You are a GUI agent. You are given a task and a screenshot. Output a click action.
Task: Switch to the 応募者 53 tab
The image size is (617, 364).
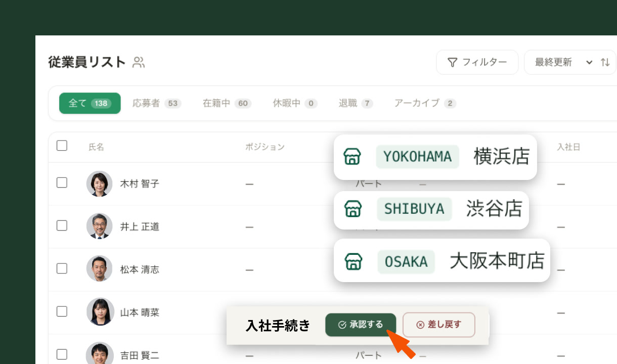tap(157, 103)
